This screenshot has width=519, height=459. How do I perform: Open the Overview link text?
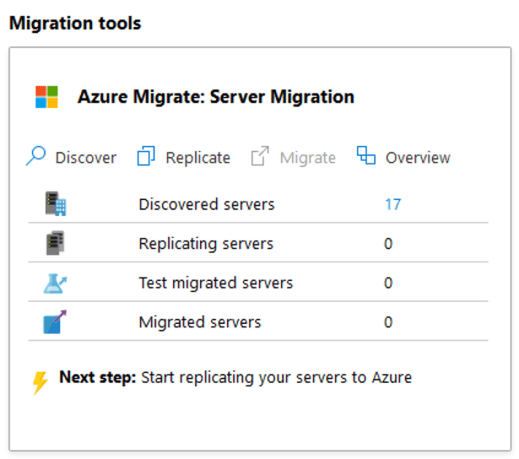pyautogui.click(x=418, y=158)
